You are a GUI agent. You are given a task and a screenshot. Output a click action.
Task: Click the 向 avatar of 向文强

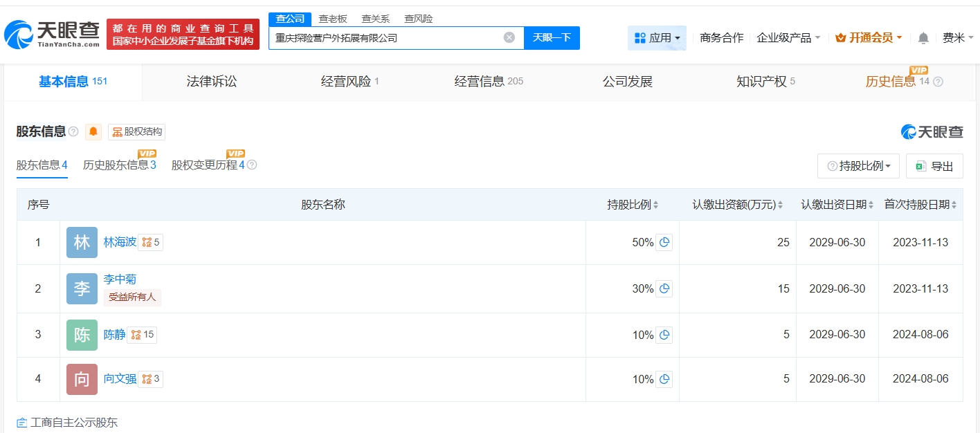tap(82, 379)
